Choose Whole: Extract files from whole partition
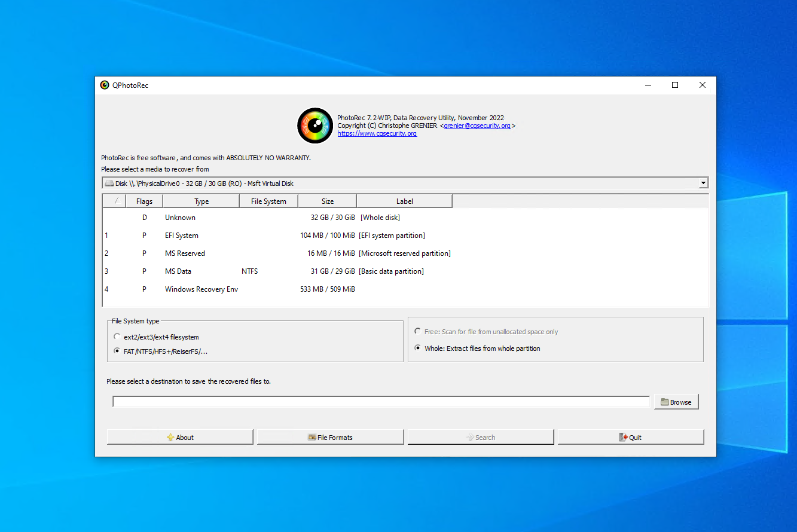797x532 pixels. pyautogui.click(x=417, y=348)
